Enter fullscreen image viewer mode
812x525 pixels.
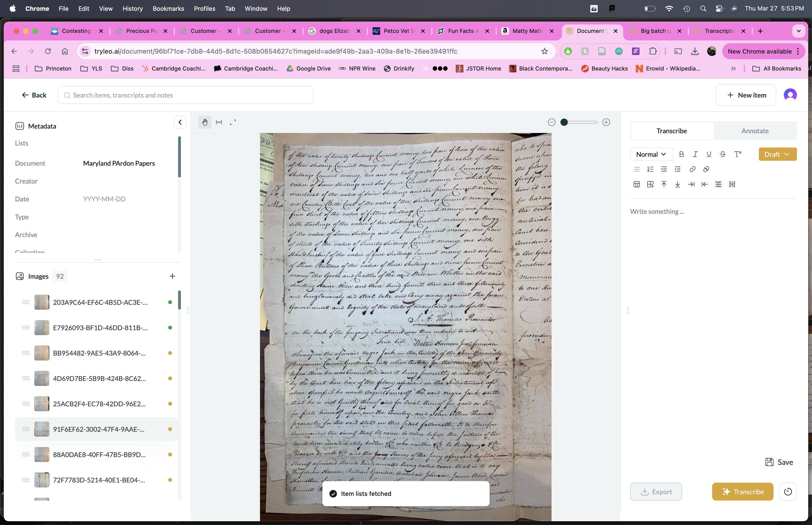coord(233,122)
